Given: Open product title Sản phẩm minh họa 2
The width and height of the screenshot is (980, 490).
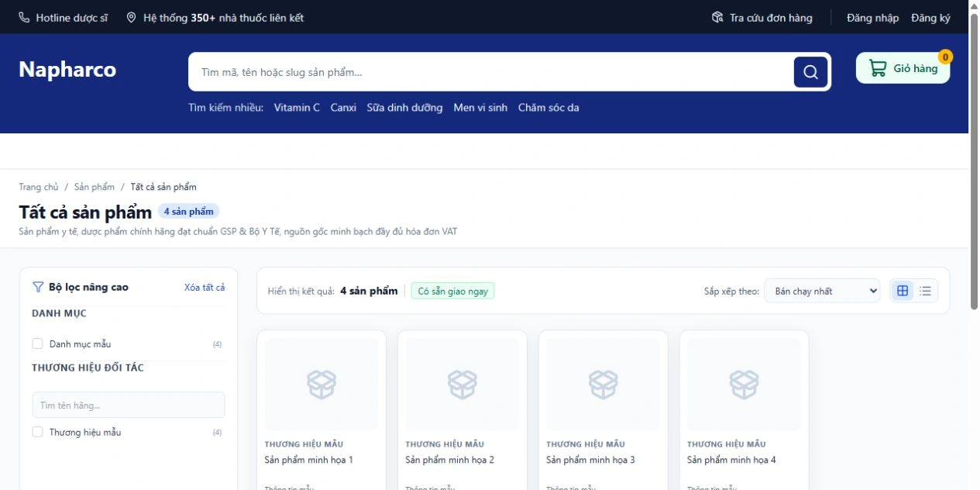Looking at the screenshot, I should (450, 460).
